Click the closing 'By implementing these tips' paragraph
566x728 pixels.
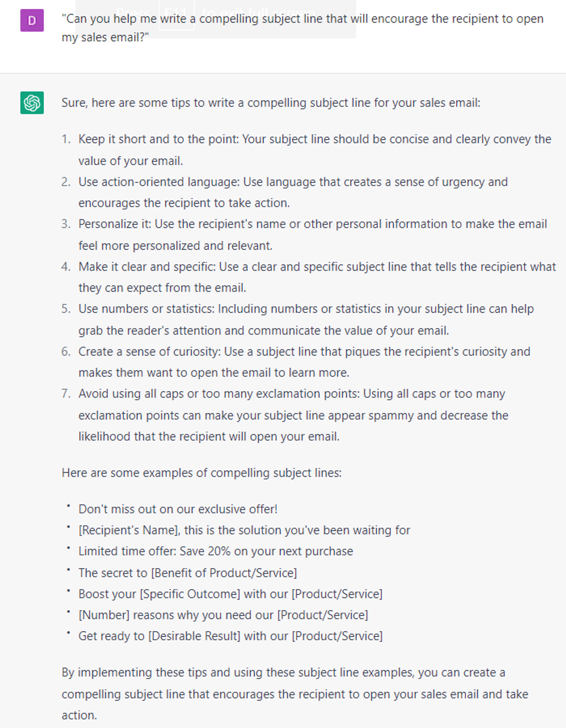295,694
